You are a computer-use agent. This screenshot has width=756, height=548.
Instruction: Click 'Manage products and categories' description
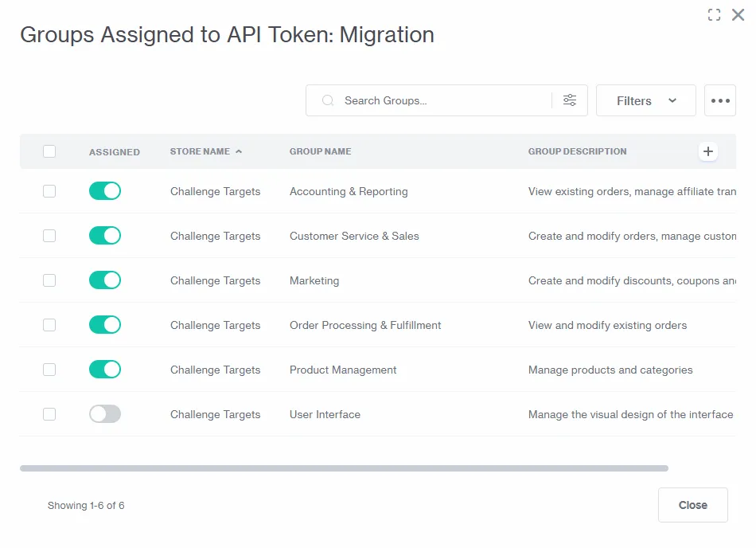coord(610,370)
